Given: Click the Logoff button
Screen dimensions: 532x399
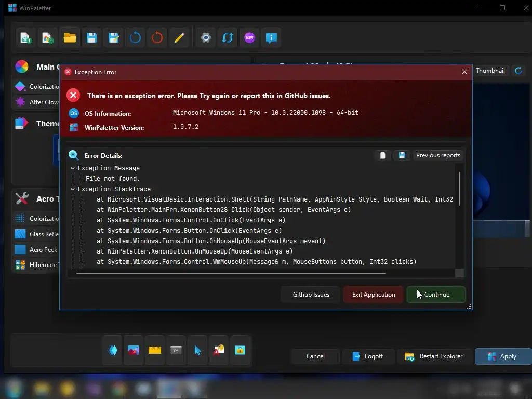Looking at the screenshot, I should click(x=368, y=356).
